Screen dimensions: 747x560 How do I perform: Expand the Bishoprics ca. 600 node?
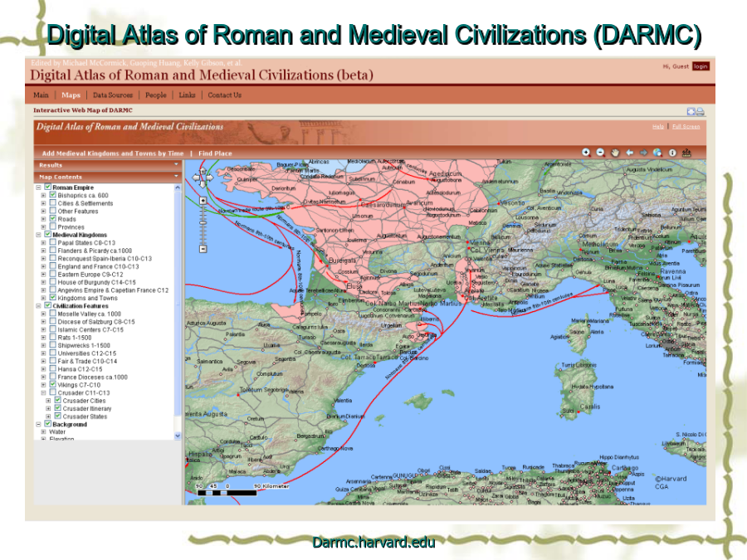tap(43, 195)
